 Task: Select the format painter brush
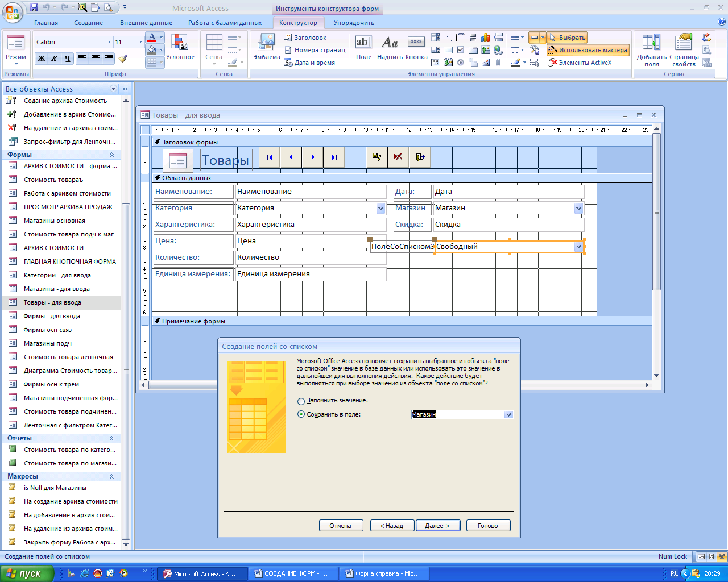(x=123, y=58)
